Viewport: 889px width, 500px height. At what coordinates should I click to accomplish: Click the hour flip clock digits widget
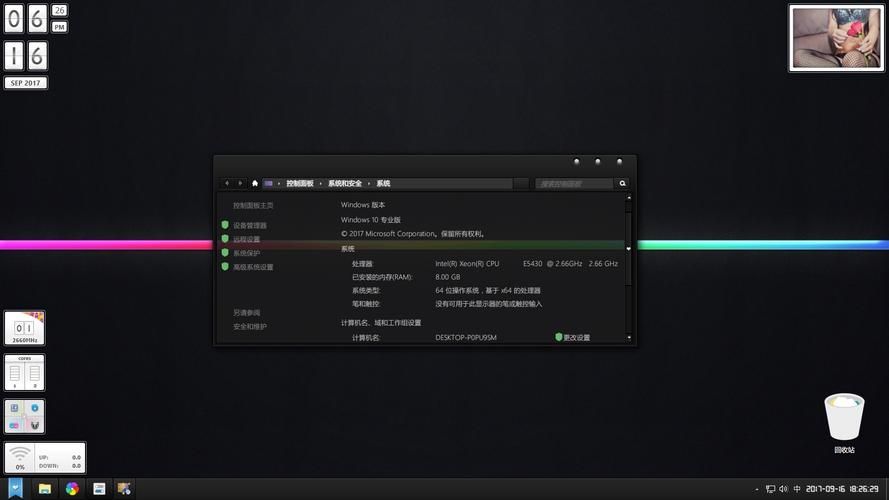26,18
